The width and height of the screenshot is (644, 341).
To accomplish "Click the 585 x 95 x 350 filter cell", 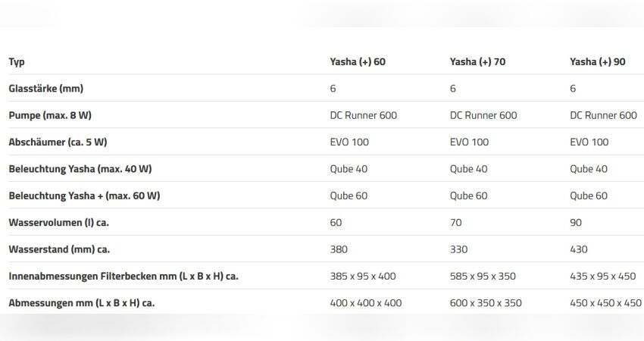I will pyautogui.click(x=483, y=276).
